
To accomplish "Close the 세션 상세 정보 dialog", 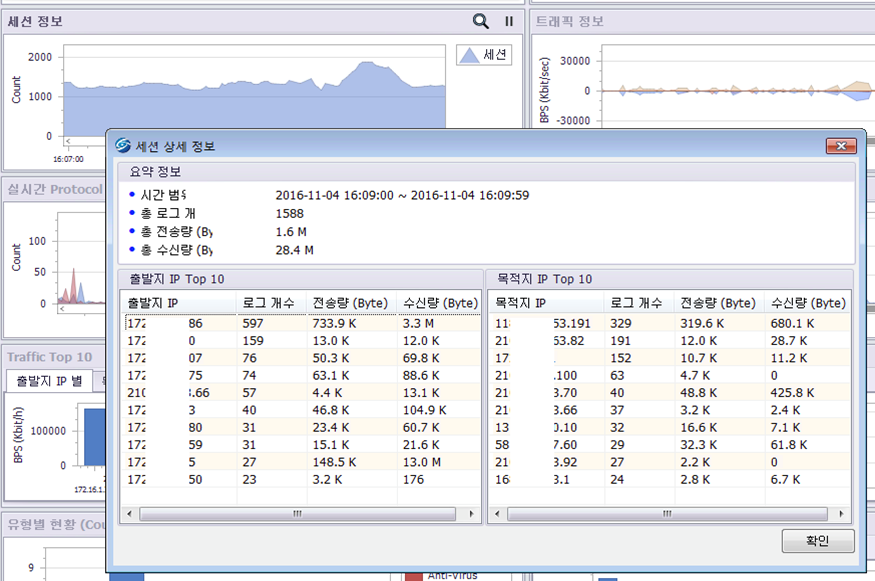I will pos(841,146).
